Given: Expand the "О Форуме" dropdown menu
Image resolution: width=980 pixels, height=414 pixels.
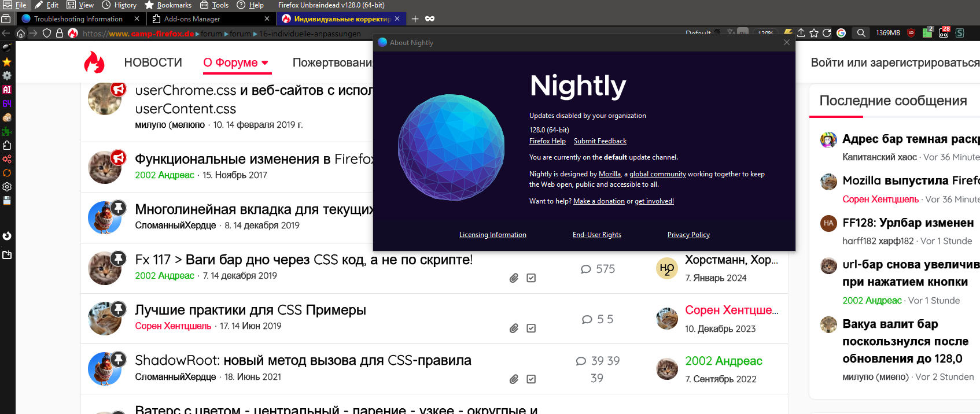Looking at the screenshot, I should [236, 62].
